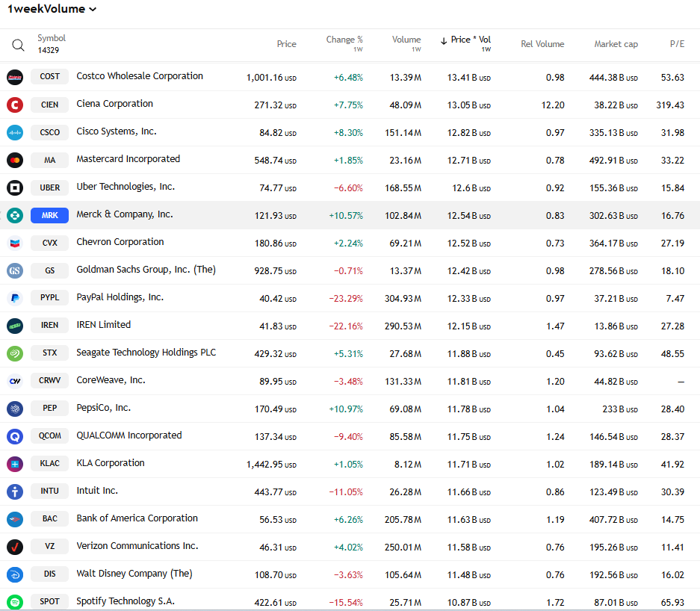Sort by the Symbol column header
The width and height of the screenshot is (700, 611).
pos(52,38)
